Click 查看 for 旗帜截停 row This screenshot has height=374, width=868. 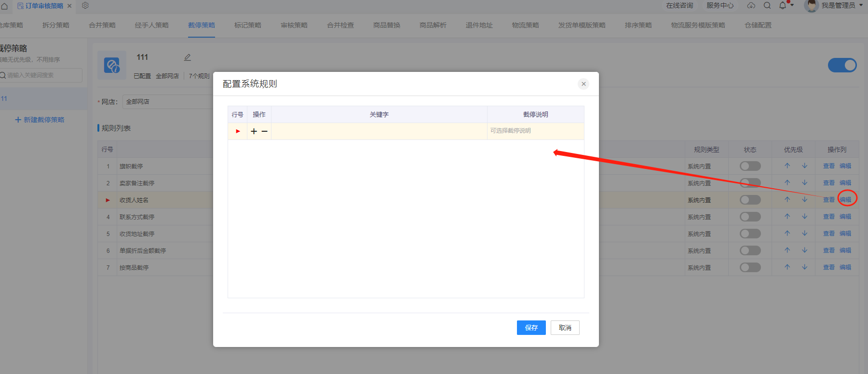point(829,166)
